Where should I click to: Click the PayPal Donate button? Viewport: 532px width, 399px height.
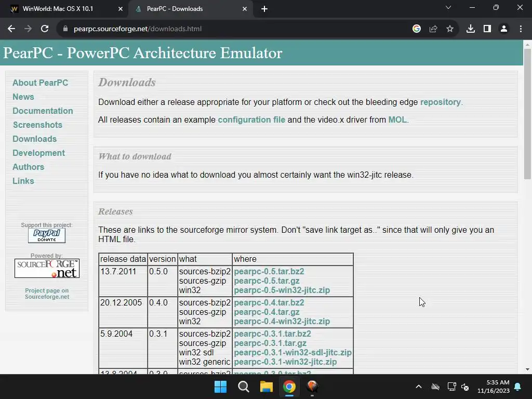(47, 235)
